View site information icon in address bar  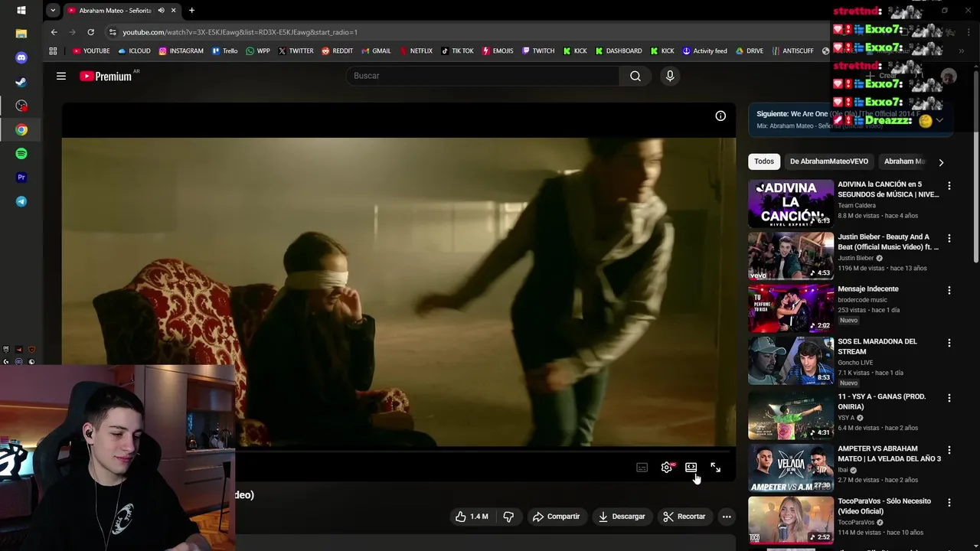[x=113, y=32]
